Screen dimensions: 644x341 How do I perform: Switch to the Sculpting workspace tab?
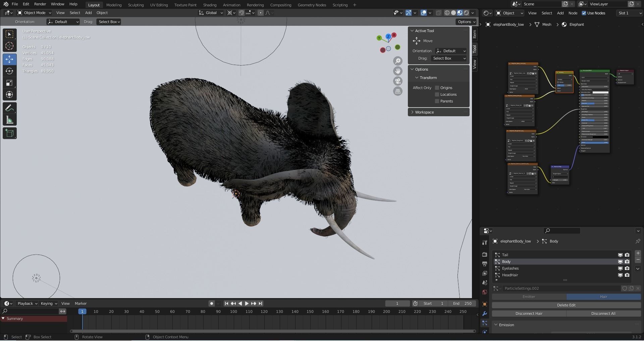[x=136, y=5]
